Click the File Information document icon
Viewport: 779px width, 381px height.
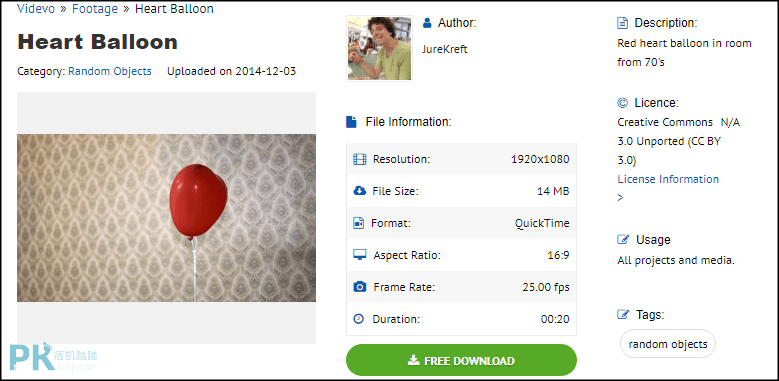click(351, 122)
